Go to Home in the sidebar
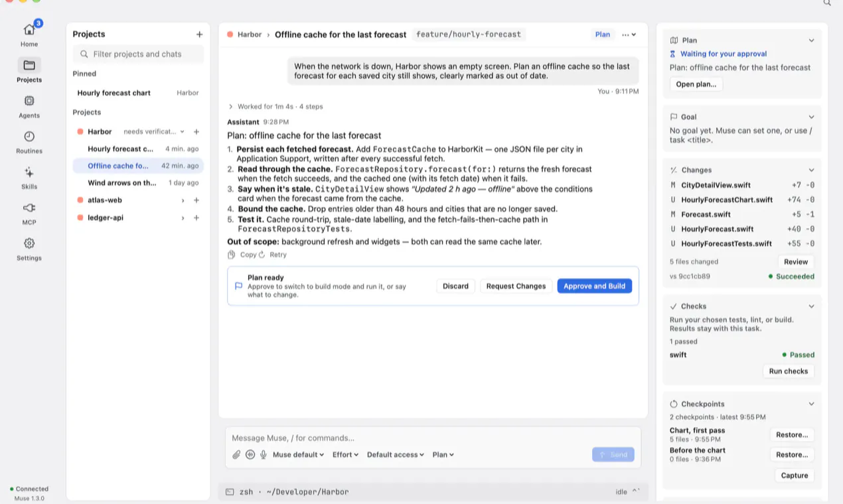Viewport: 843px width, 504px height. pyautogui.click(x=29, y=34)
